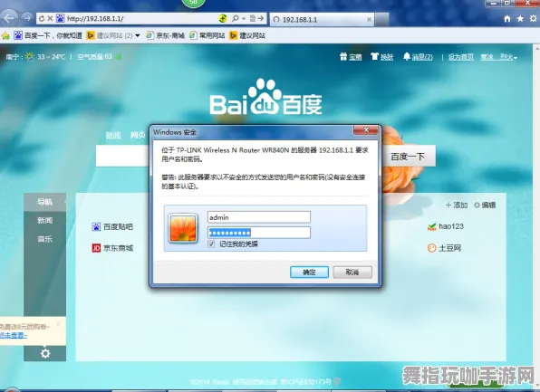This screenshot has width=540, height=392.
Task: Close the coupon promo popup
Action: pos(58,324)
